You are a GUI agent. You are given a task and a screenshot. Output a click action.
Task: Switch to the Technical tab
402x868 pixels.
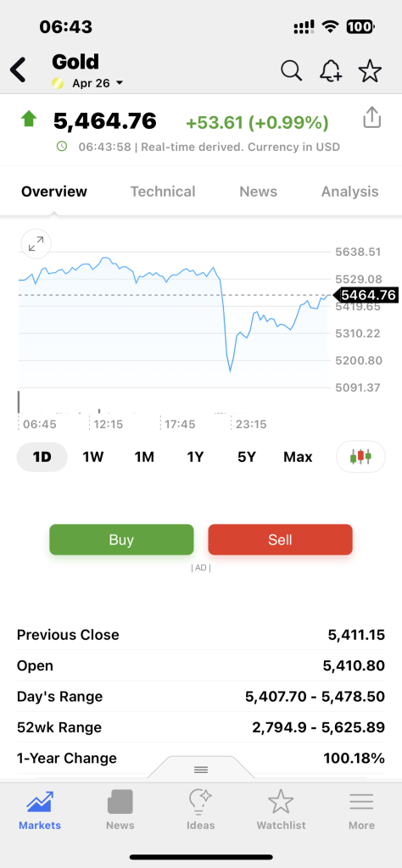tap(163, 192)
